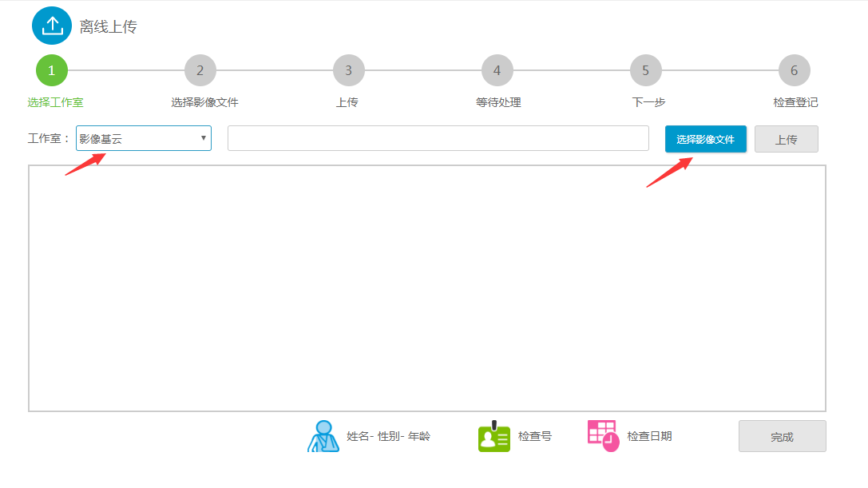
Task: Click the 选择影像文件 blue button
Action: click(x=705, y=139)
